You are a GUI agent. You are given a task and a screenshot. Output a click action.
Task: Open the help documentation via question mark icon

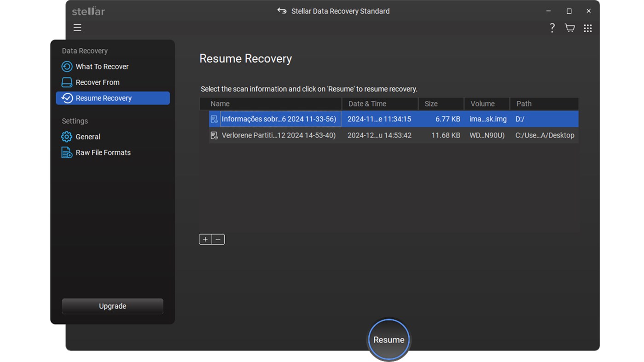[552, 28]
